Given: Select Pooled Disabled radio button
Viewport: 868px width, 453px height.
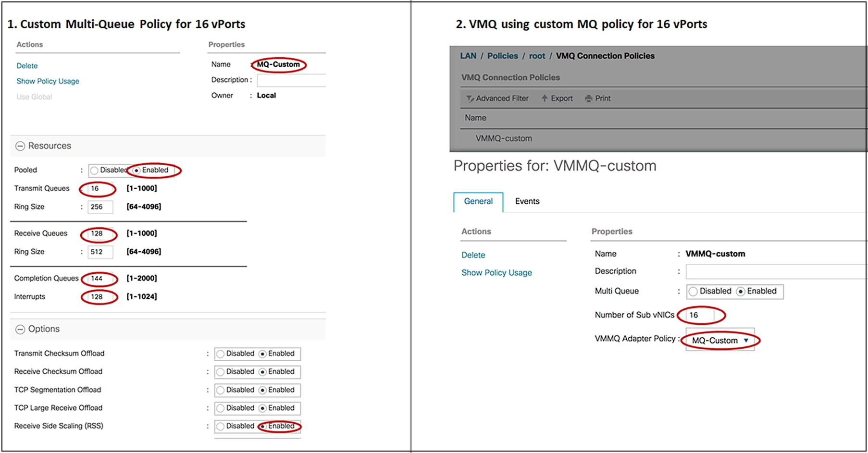Looking at the screenshot, I should (95, 171).
